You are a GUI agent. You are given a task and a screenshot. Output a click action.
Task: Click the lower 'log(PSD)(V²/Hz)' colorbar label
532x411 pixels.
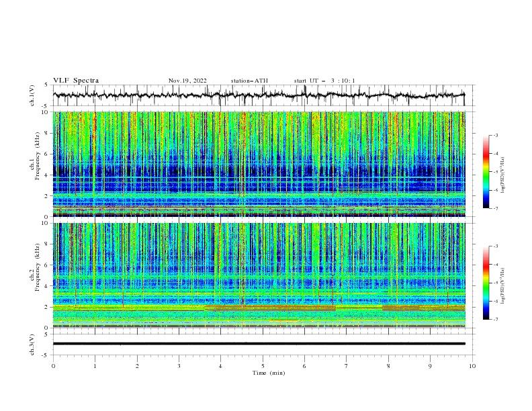[503, 286]
